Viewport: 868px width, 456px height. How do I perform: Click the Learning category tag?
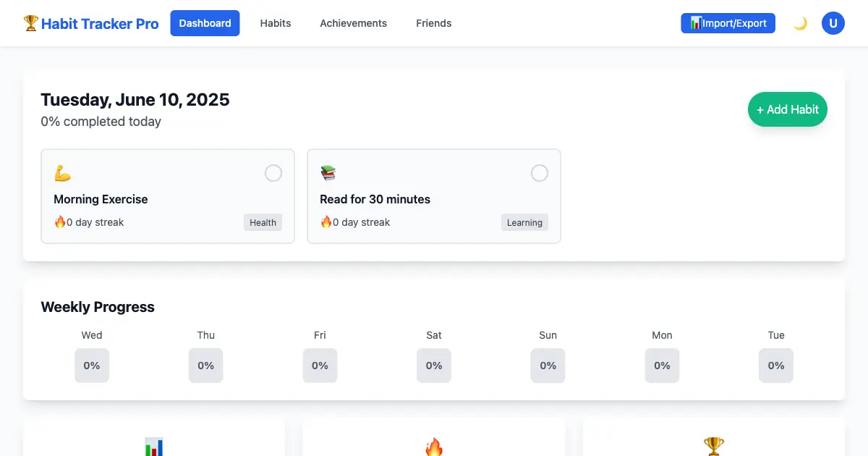click(524, 222)
